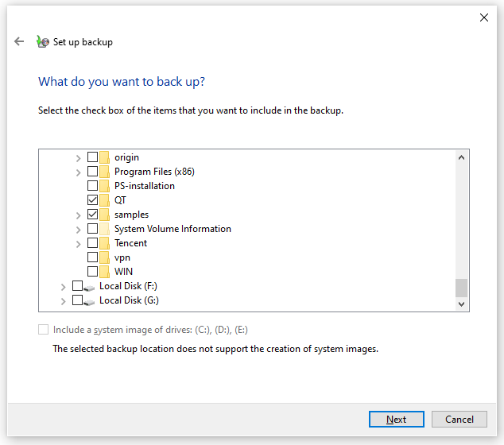Check the System Volume Information checkbox
Viewport: 504px width, 445px height.
point(92,228)
